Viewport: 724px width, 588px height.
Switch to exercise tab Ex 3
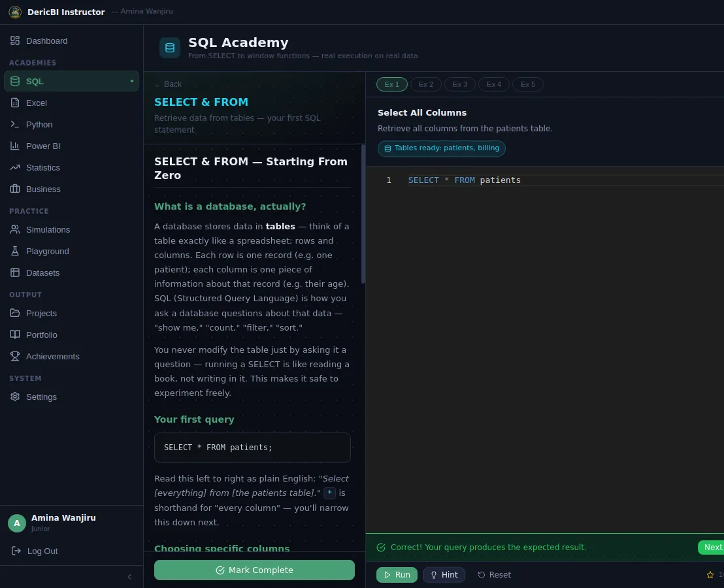coord(460,84)
